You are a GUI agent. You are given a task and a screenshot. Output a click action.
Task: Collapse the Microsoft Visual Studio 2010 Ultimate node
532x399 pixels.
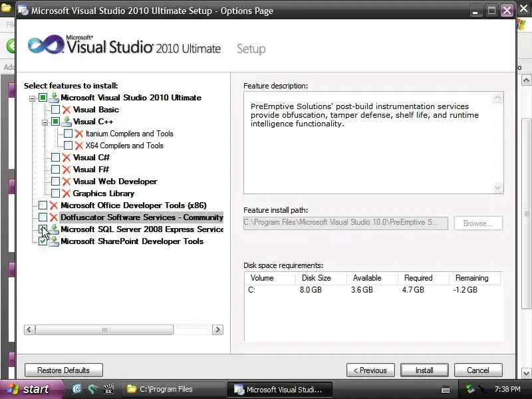click(32, 98)
